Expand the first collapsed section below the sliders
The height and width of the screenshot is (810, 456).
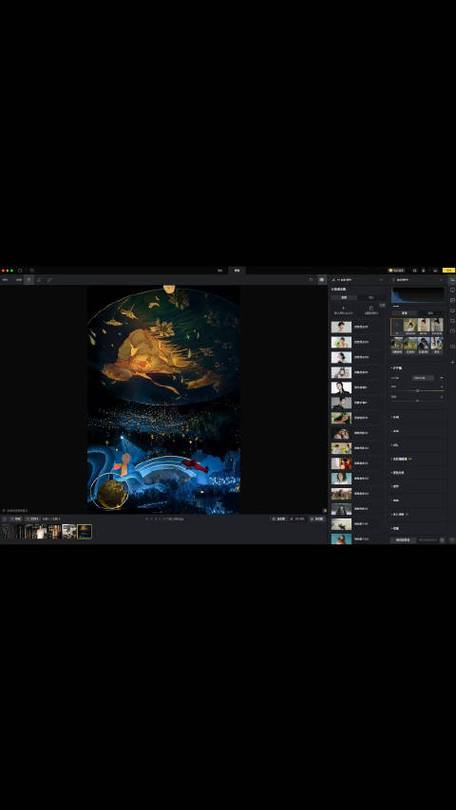click(x=396, y=417)
